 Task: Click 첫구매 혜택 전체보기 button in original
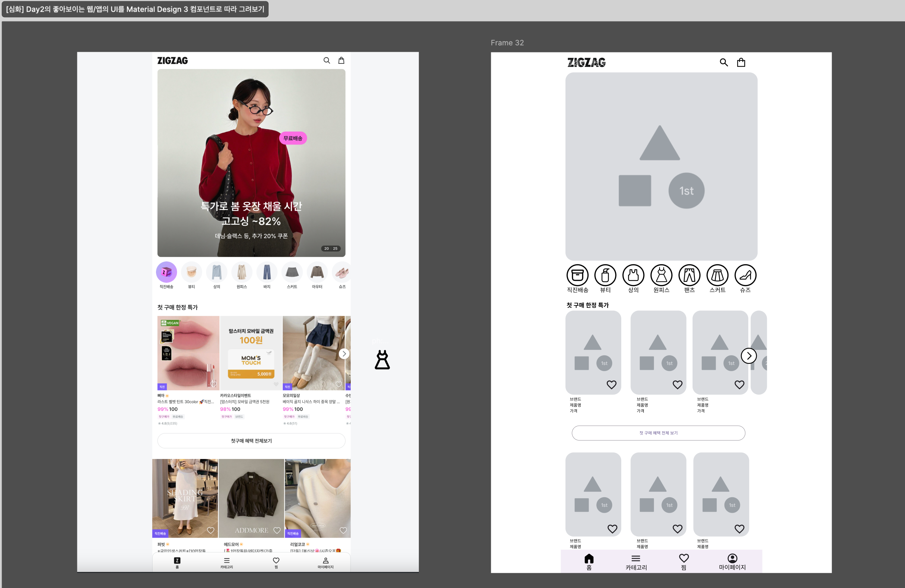(251, 440)
